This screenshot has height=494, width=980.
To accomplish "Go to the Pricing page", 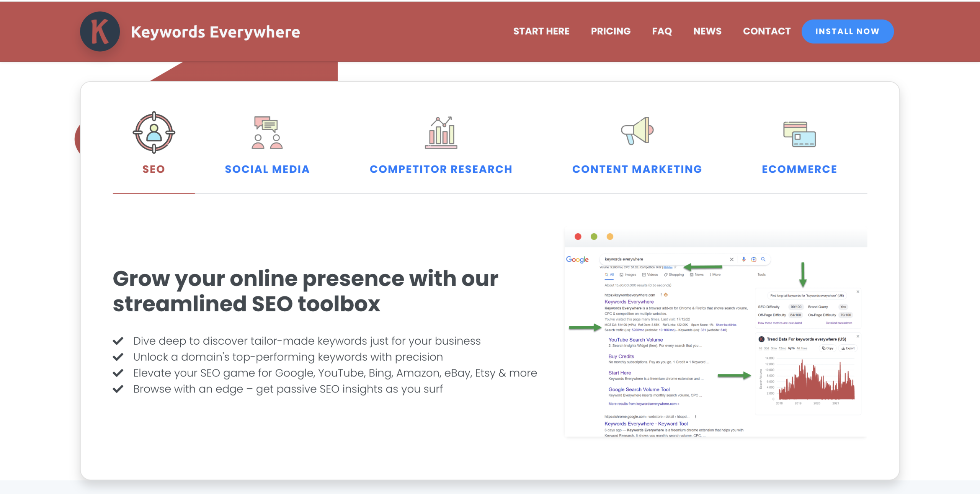I will [x=611, y=31].
